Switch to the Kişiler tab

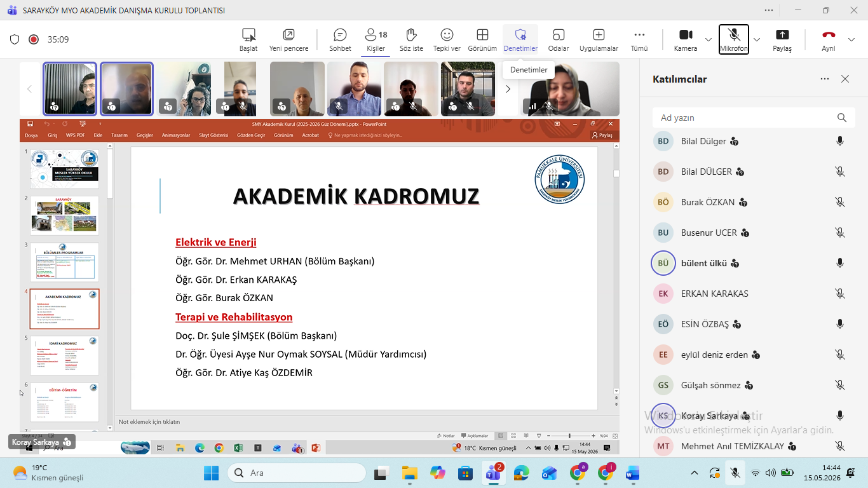point(376,39)
